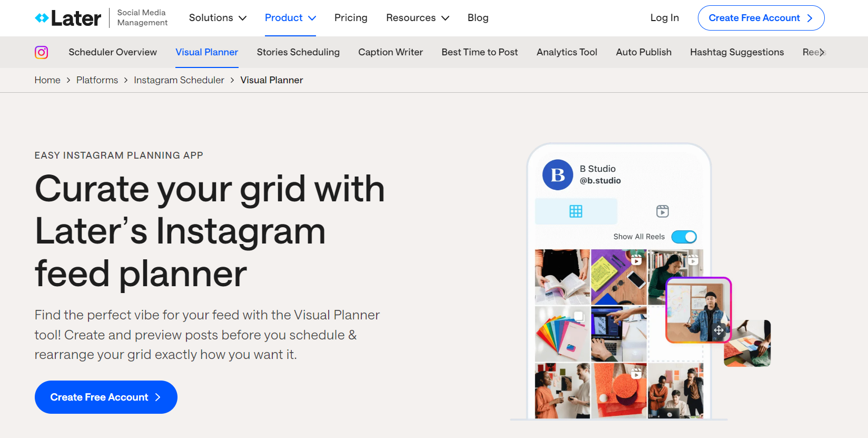Click Create Free Account in hero section
Screen dimensions: 868x438
click(x=106, y=397)
